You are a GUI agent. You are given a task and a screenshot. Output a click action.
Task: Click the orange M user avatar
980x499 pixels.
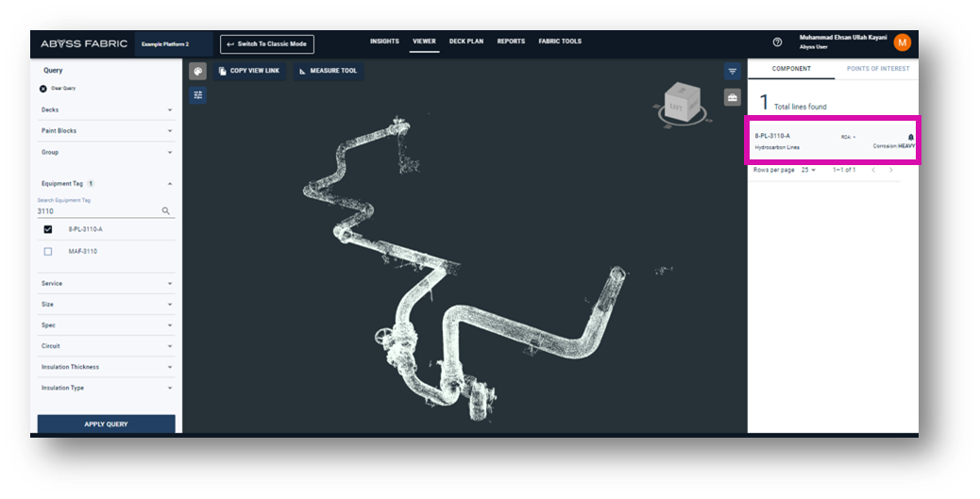[x=902, y=42]
